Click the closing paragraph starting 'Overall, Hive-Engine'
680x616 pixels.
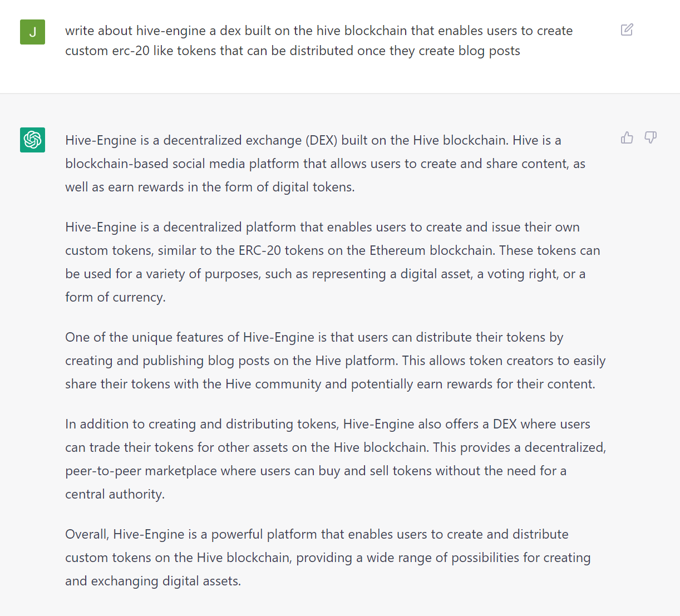pos(328,558)
